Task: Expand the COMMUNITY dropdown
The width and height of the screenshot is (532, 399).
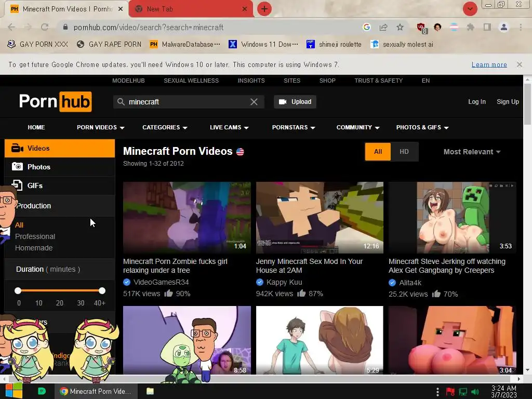Action: pos(358,127)
